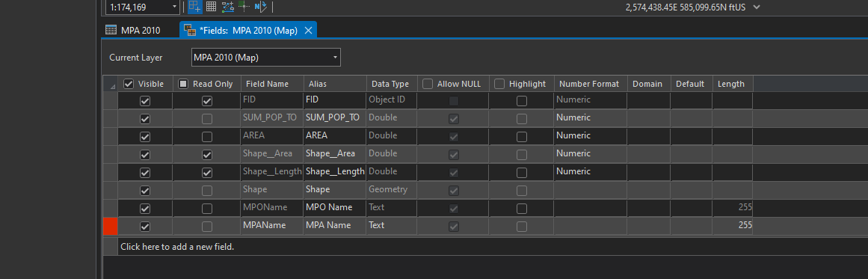Click the Data Type column header
The width and height of the screenshot is (868, 279).
coord(391,84)
